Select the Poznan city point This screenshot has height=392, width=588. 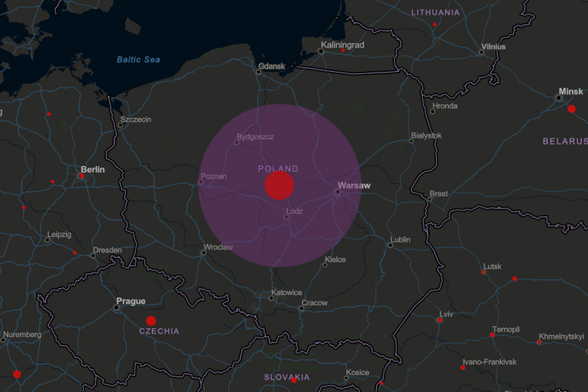click(x=201, y=182)
